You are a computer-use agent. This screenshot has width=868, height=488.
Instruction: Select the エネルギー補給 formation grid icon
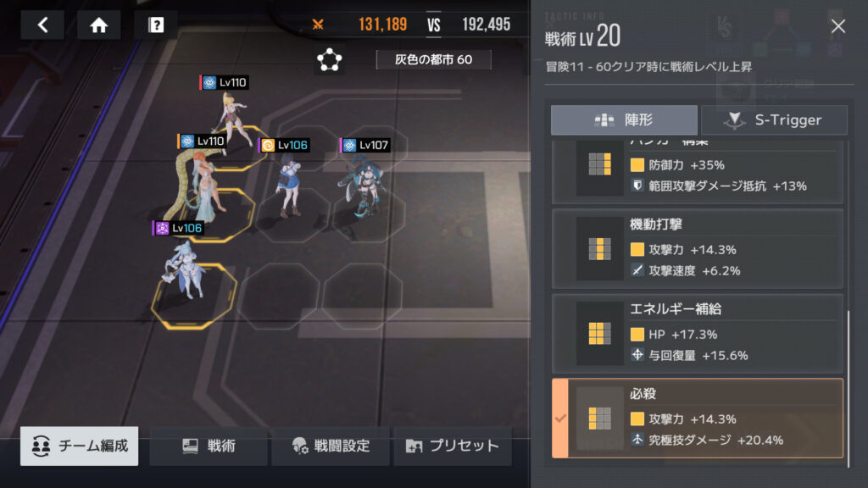(x=599, y=334)
